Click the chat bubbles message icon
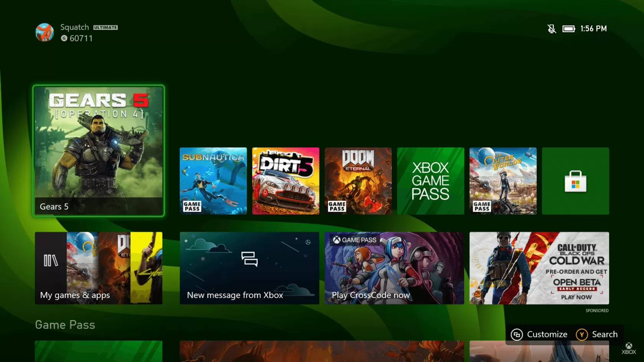The width and height of the screenshot is (644, 362). pos(250,259)
